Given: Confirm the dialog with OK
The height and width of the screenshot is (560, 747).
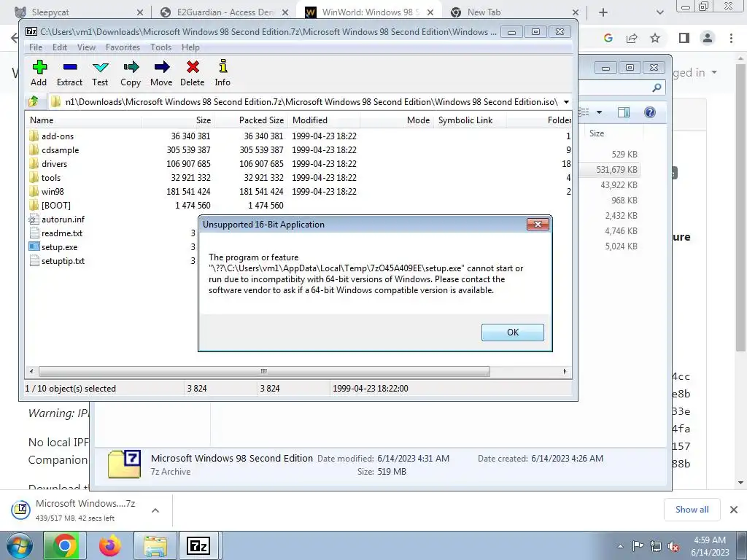Looking at the screenshot, I should (513, 332).
